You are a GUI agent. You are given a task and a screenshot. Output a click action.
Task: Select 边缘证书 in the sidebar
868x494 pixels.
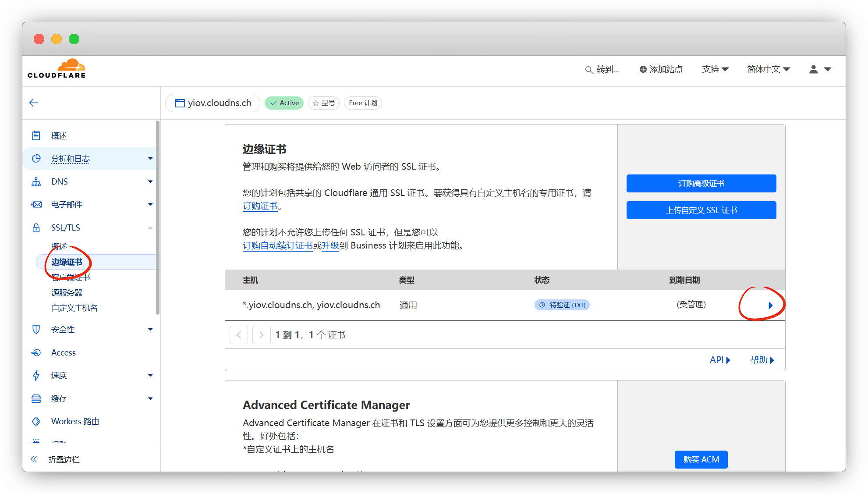tap(67, 262)
